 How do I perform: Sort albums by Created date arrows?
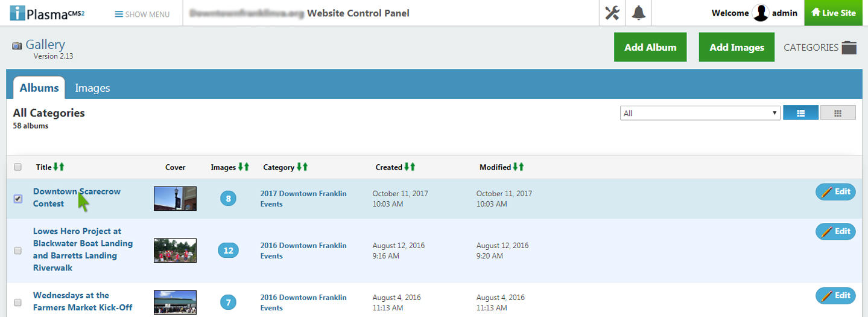coord(410,167)
